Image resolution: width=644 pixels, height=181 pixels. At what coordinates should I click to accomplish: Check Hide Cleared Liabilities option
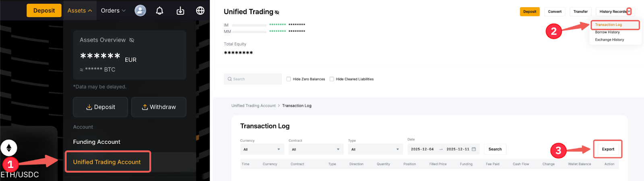[332, 79]
